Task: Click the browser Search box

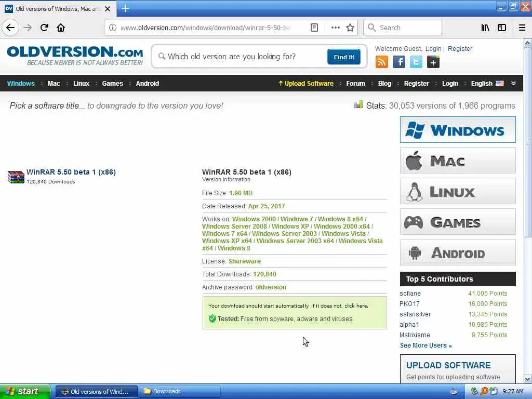Action: coord(403,28)
